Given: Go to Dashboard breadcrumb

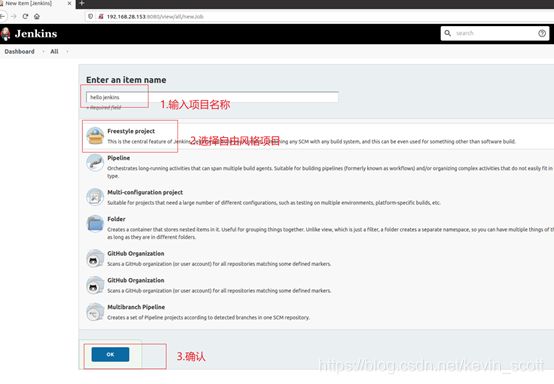Looking at the screenshot, I should [19, 52].
